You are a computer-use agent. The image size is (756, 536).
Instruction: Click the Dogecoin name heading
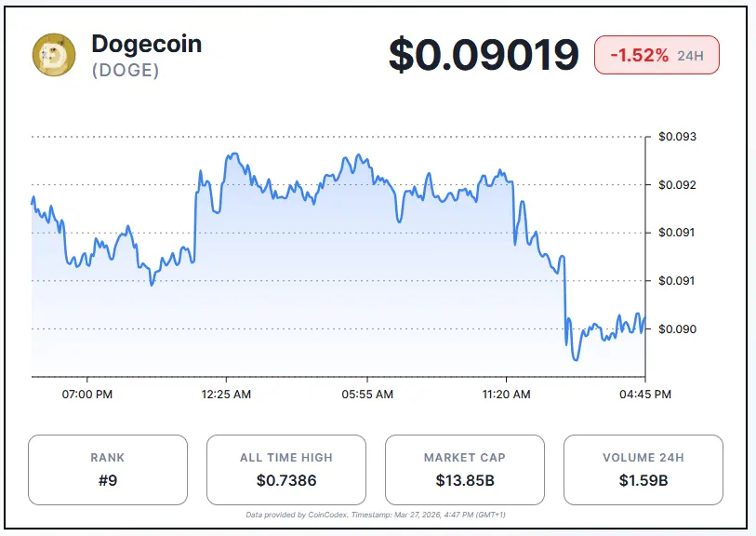[146, 43]
